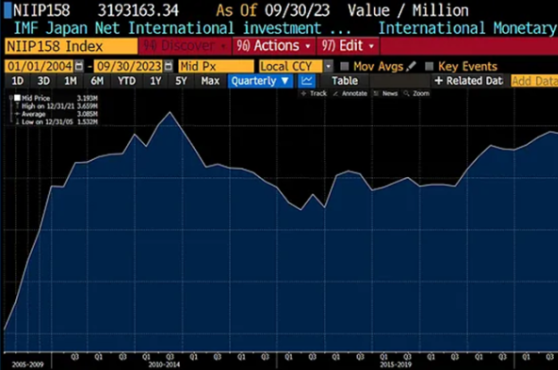The width and height of the screenshot is (558, 370).
Task: Toggle the Mid Price legend box
Action: coord(17,98)
